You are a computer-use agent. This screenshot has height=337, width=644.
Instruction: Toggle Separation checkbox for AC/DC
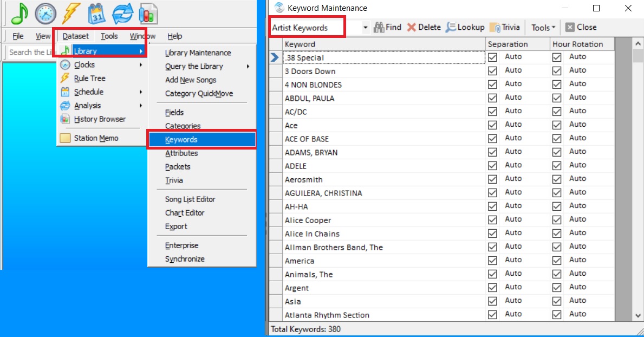pyautogui.click(x=492, y=112)
